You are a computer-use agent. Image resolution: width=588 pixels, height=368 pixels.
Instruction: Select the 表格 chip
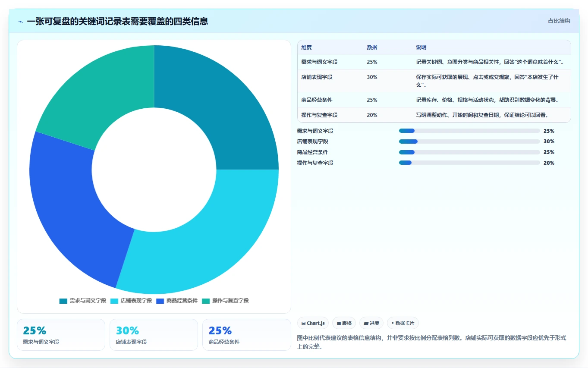click(344, 323)
